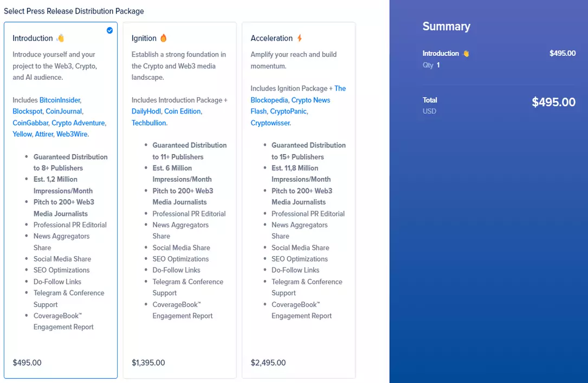Open the BitcoinInsider link
The image size is (588, 383).
(60, 100)
